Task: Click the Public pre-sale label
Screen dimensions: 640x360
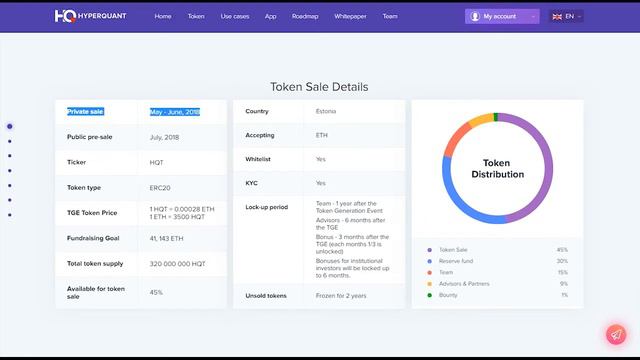Action: (89, 137)
